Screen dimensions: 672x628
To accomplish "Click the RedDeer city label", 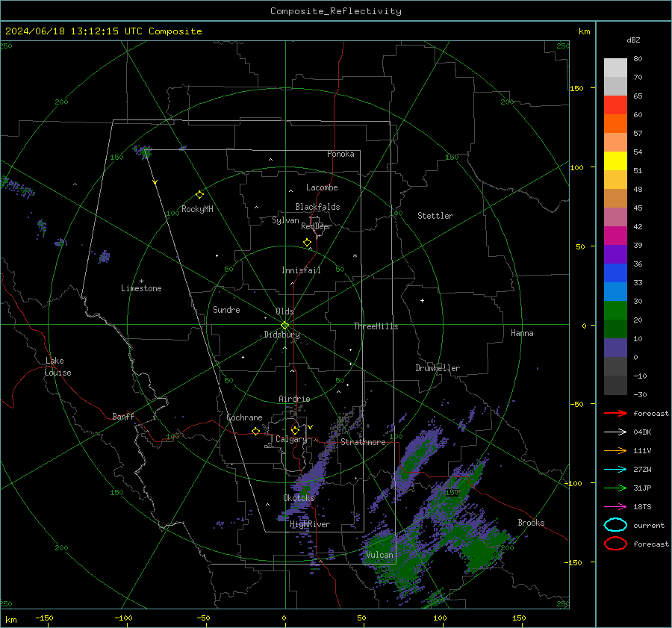I will [x=317, y=226].
